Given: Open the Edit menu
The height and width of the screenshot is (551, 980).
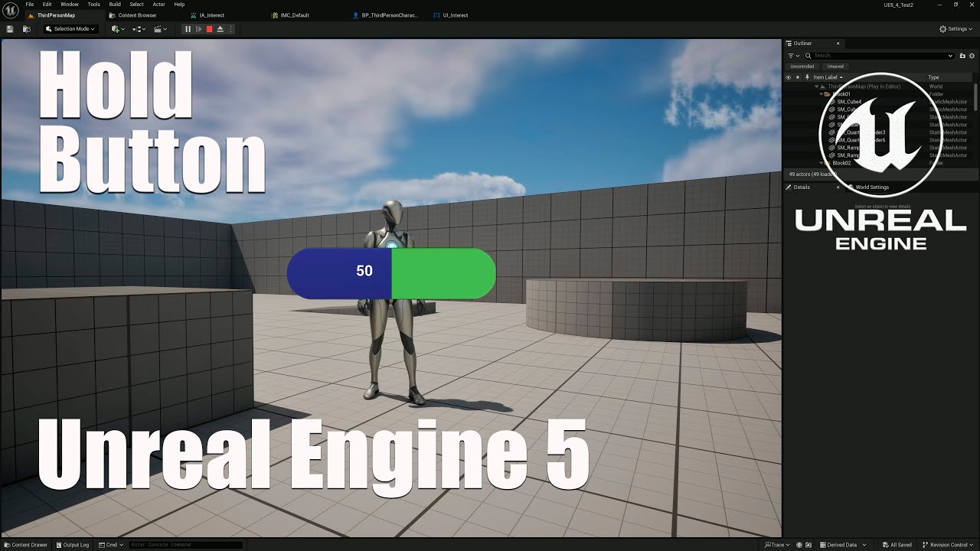Looking at the screenshot, I should tap(47, 5).
